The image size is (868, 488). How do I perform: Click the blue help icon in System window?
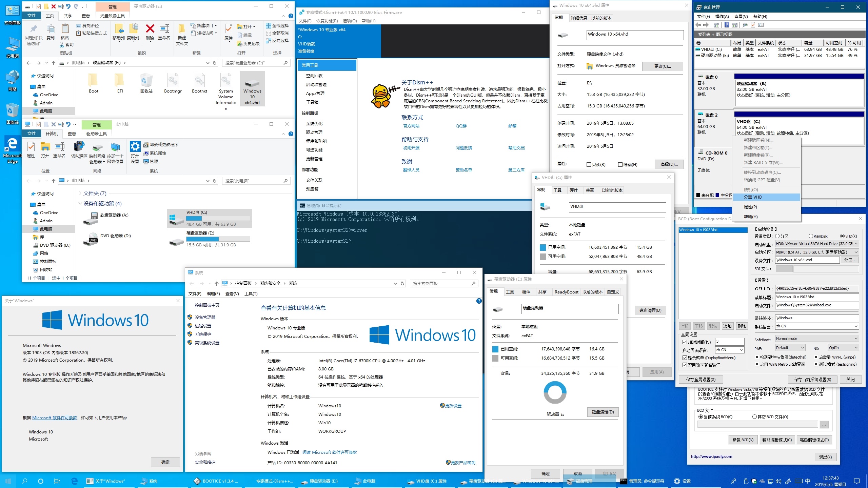(479, 301)
